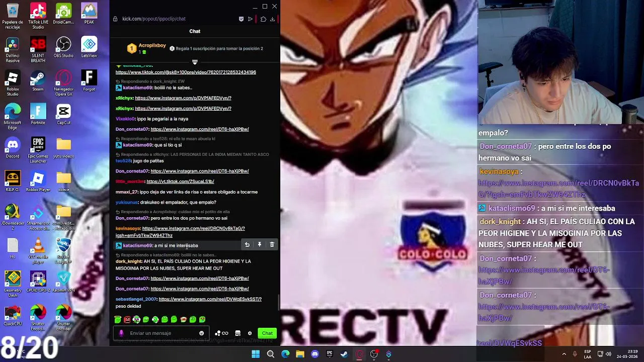Viewport: 644px width, 362px height.
Task: Open File Explorer from the taskbar
Action: pyautogui.click(x=300, y=354)
